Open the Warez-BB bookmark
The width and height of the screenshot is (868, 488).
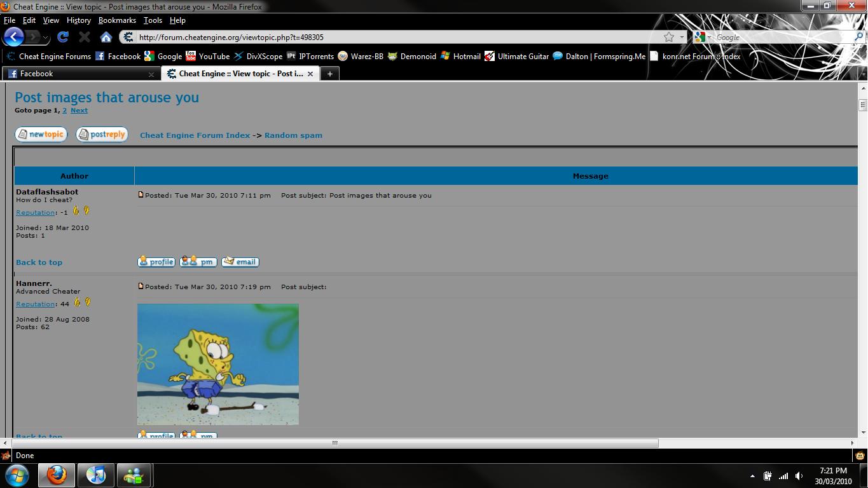click(x=361, y=57)
